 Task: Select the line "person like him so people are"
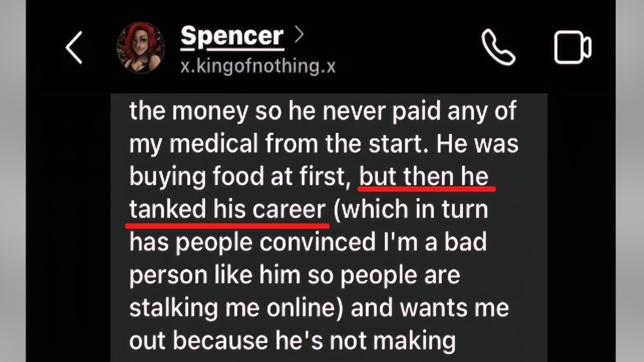pyautogui.click(x=295, y=276)
